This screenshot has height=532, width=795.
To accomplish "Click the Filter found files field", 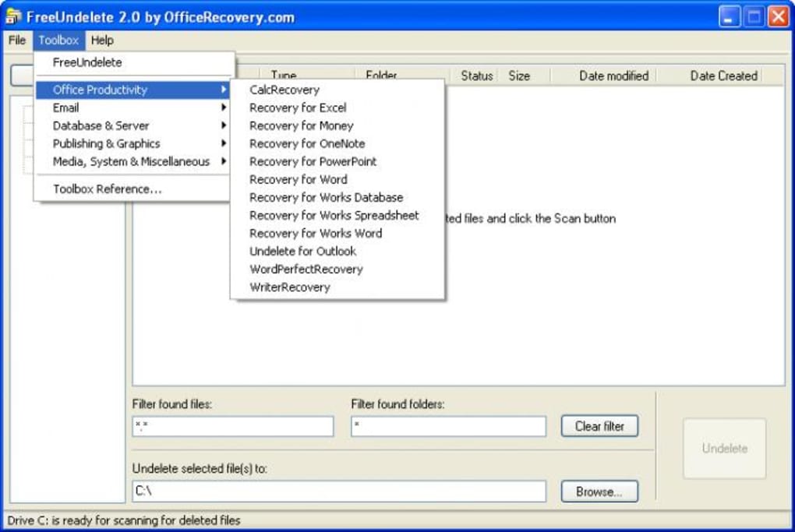I will [x=232, y=426].
